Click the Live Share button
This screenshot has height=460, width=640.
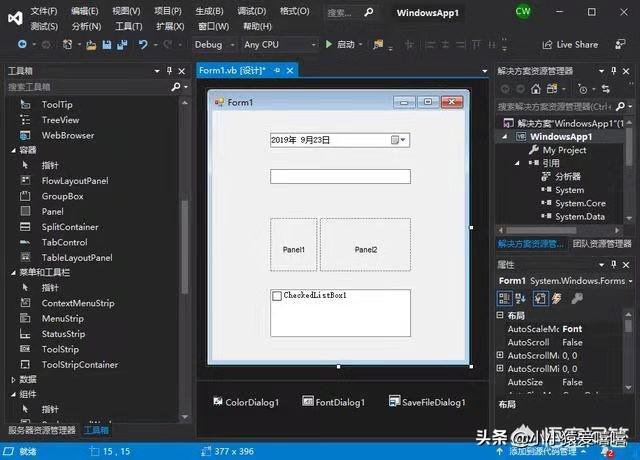coord(570,44)
